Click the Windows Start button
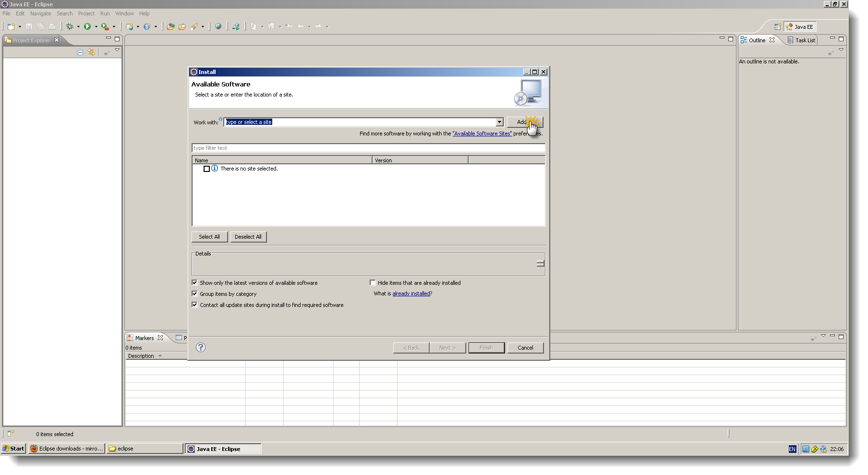Image resolution: width=868 pixels, height=475 pixels. [13, 449]
